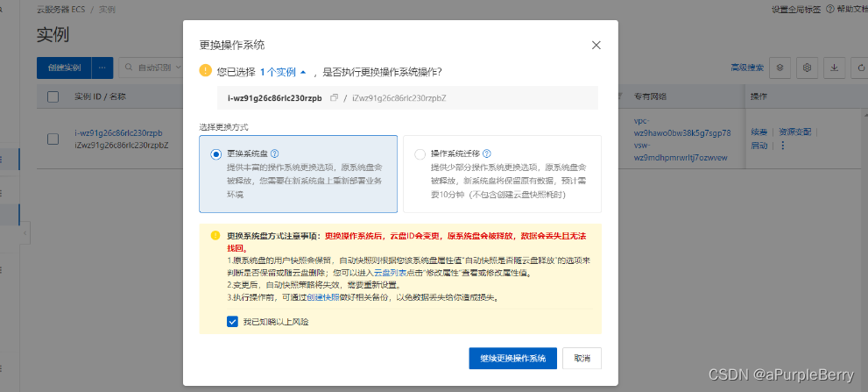The width and height of the screenshot is (868, 392).
Task: Click 启动 in the 操作 column
Action: click(x=759, y=146)
